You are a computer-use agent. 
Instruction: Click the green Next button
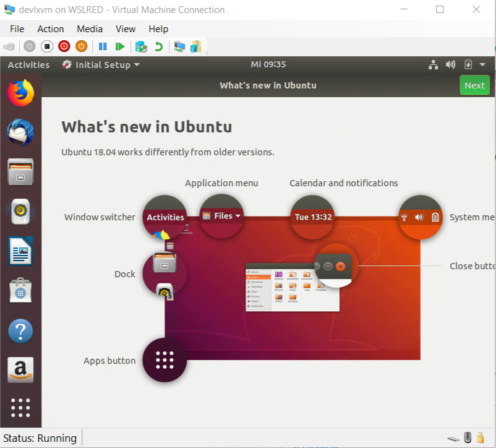click(474, 85)
